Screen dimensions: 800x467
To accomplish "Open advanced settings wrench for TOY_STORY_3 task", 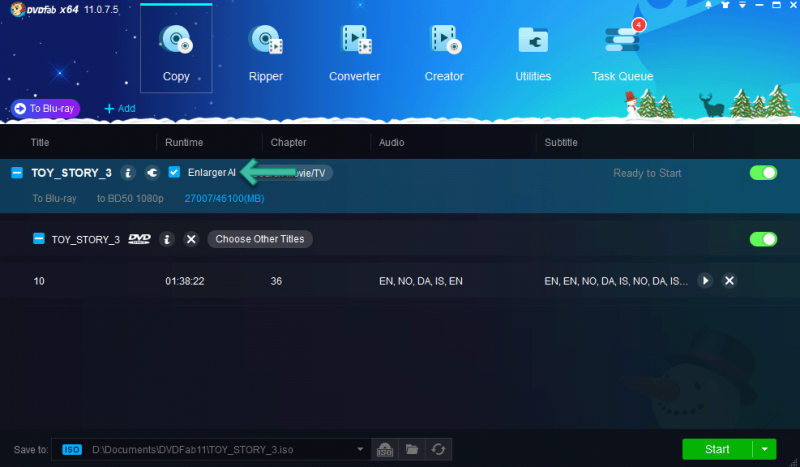I will pos(152,173).
